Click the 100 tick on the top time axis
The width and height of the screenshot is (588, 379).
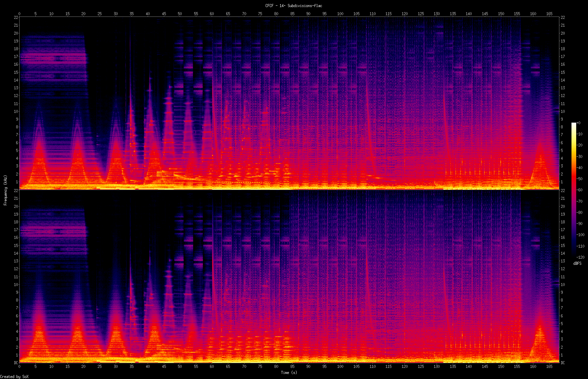coord(340,14)
